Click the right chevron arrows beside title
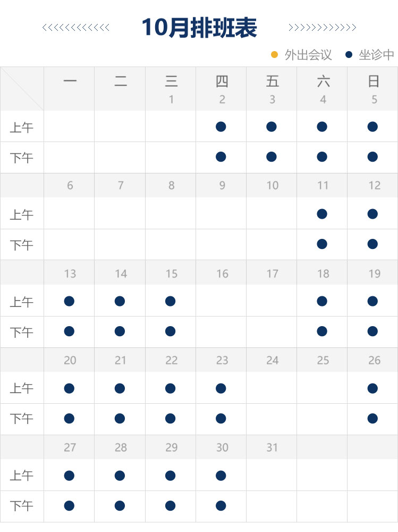The height and width of the screenshot is (532, 398). point(322,28)
